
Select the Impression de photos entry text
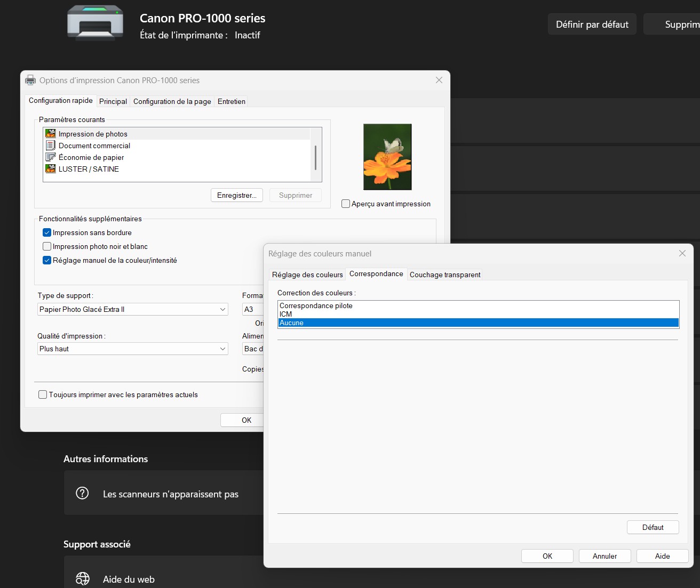tap(93, 134)
